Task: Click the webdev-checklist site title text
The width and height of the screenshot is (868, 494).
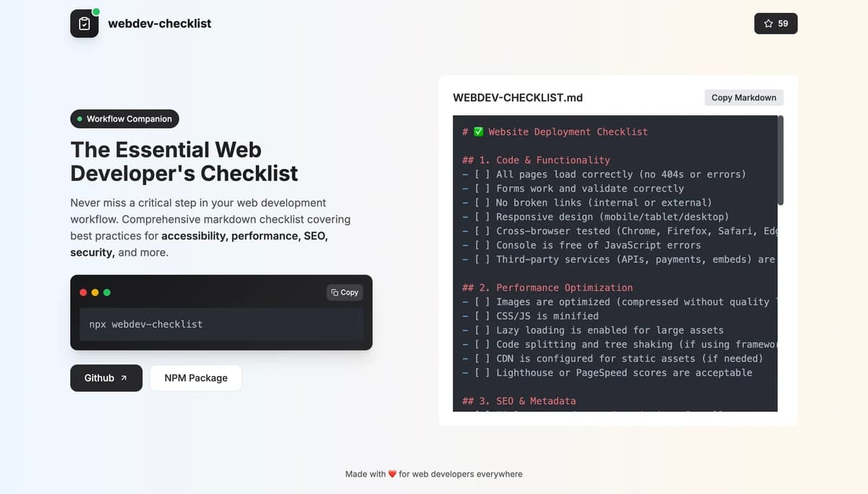Action: click(159, 23)
